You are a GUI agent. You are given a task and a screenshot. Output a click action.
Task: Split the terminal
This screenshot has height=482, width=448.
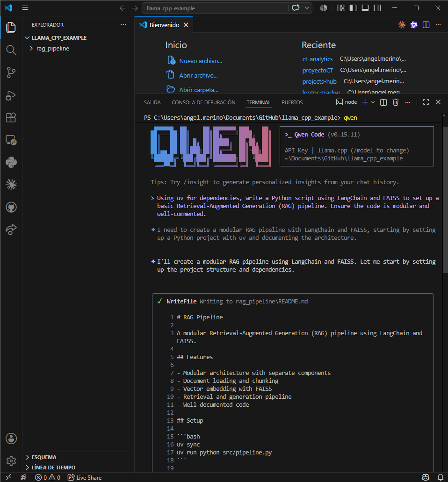point(383,102)
